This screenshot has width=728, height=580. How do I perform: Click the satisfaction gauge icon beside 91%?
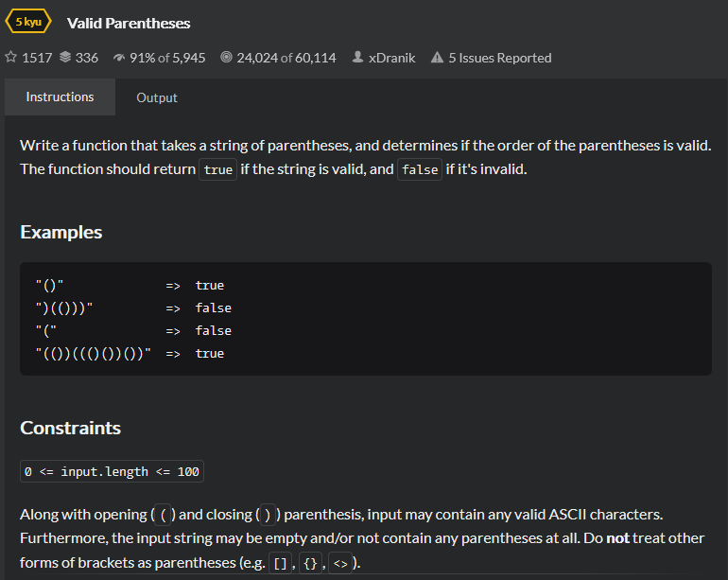click(x=119, y=58)
